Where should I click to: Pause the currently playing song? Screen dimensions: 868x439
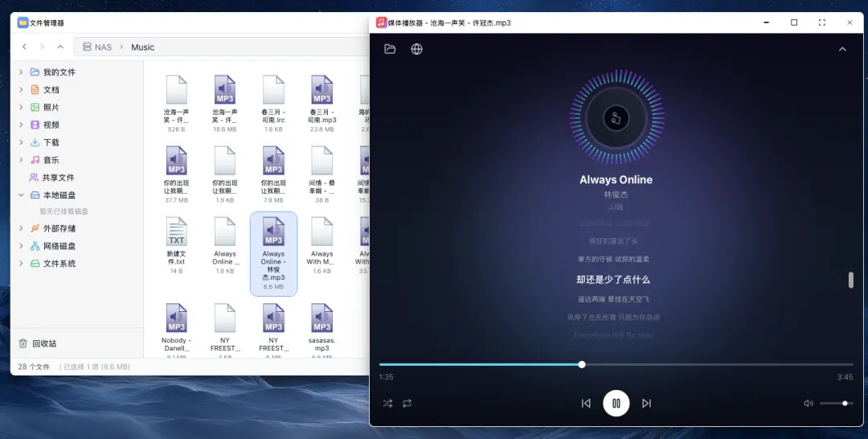[616, 403]
